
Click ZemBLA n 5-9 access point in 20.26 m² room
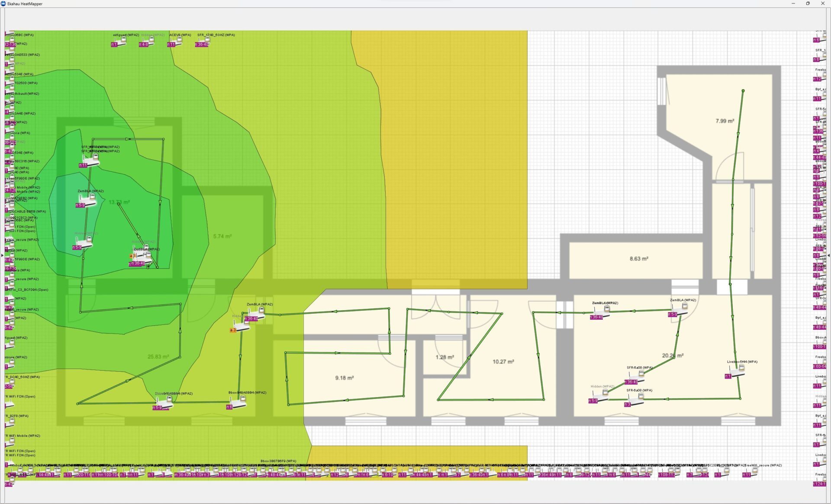click(679, 311)
